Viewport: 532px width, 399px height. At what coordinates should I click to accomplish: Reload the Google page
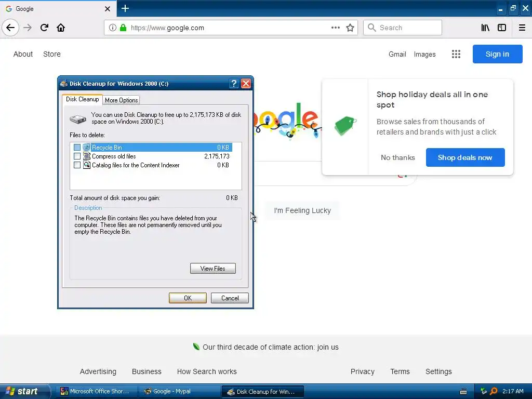tap(44, 28)
